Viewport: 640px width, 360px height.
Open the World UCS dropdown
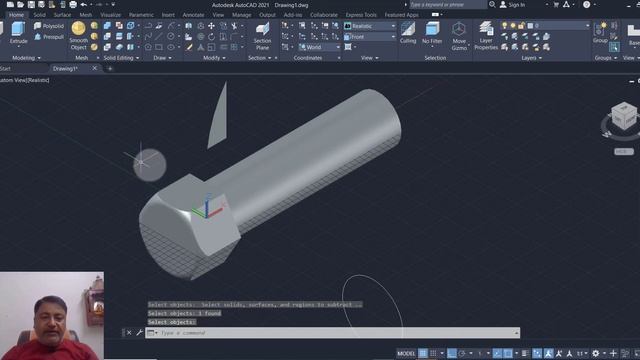point(320,47)
